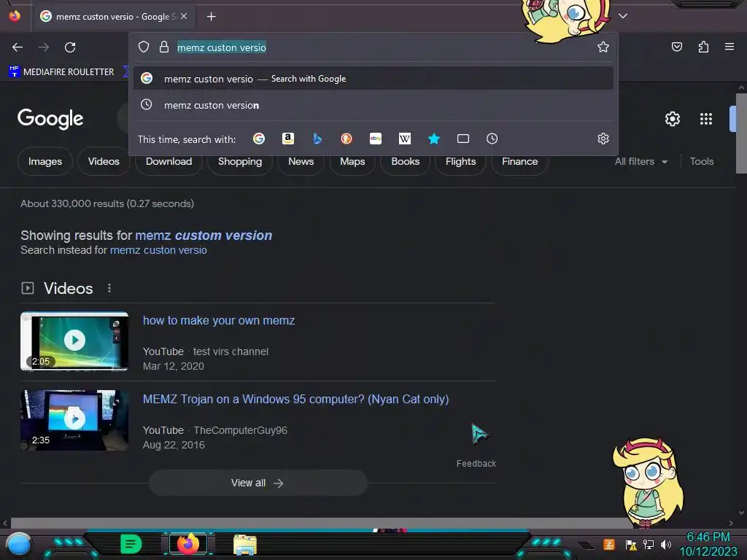Click the horizontal page scrollbar
Screen dimensions: 747x560
(322, 523)
